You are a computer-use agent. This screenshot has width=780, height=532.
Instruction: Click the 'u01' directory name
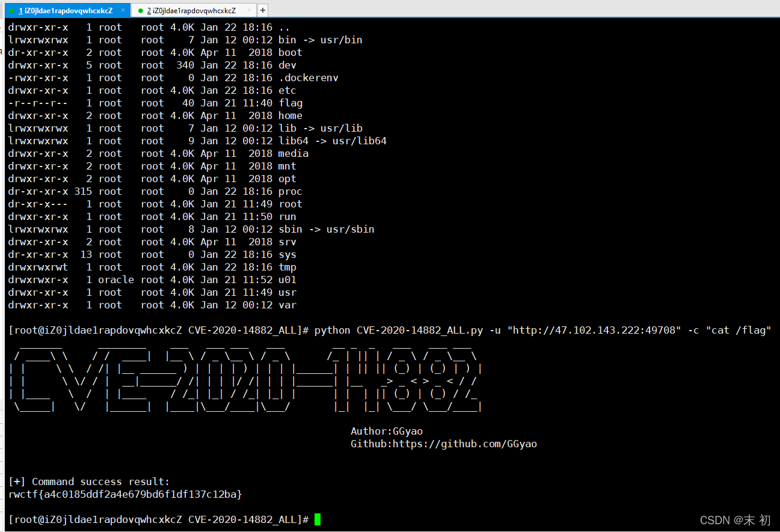(287, 280)
